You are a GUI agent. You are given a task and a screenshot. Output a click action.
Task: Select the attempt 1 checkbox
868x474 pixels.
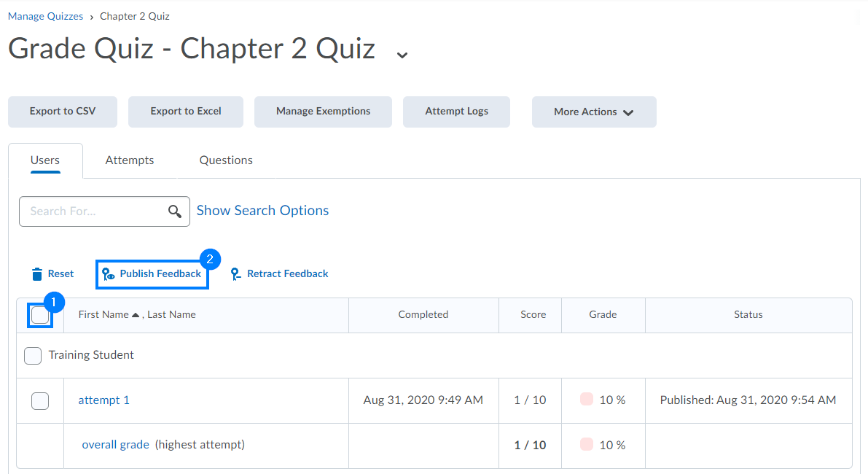(x=40, y=400)
